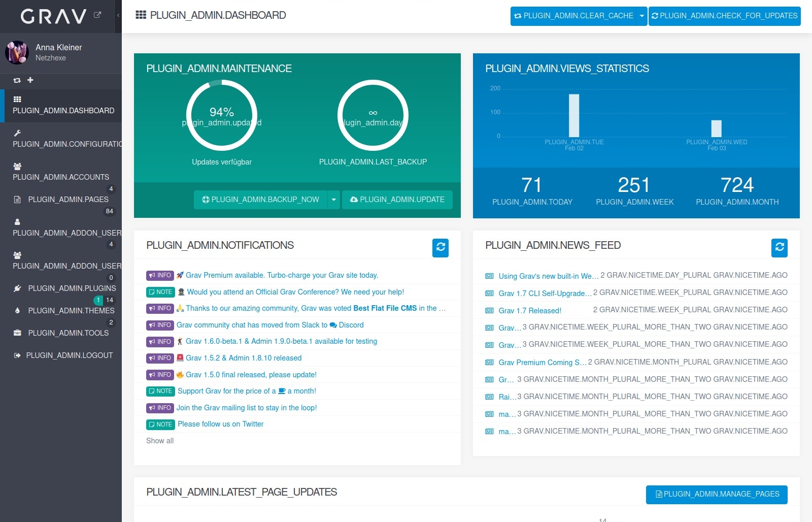The image size is (812, 522).
Task: Click the plus icon to add new content
Action: (30, 80)
